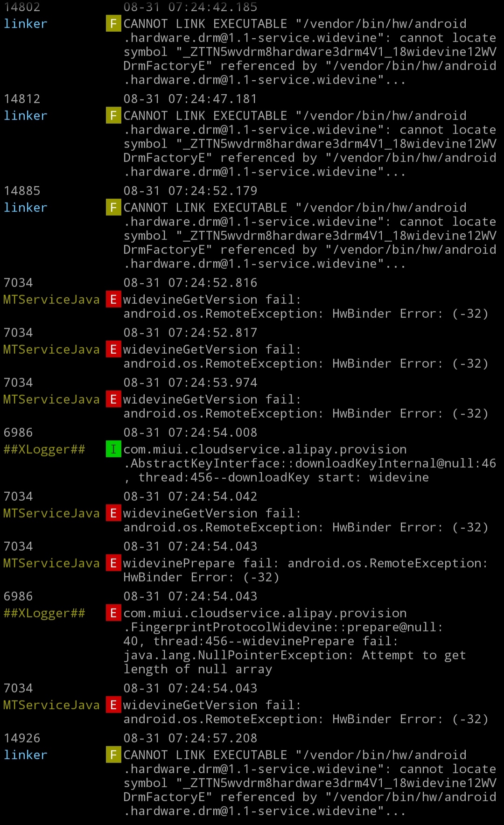Select ##XLogger## tag on downloadKey start entry
The image size is (504, 825).
tap(44, 449)
